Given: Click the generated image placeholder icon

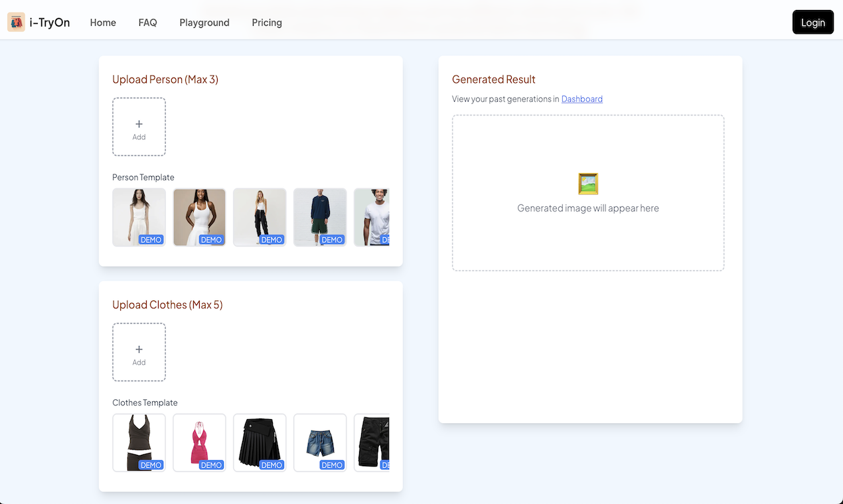Looking at the screenshot, I should (x=588, y=184).
